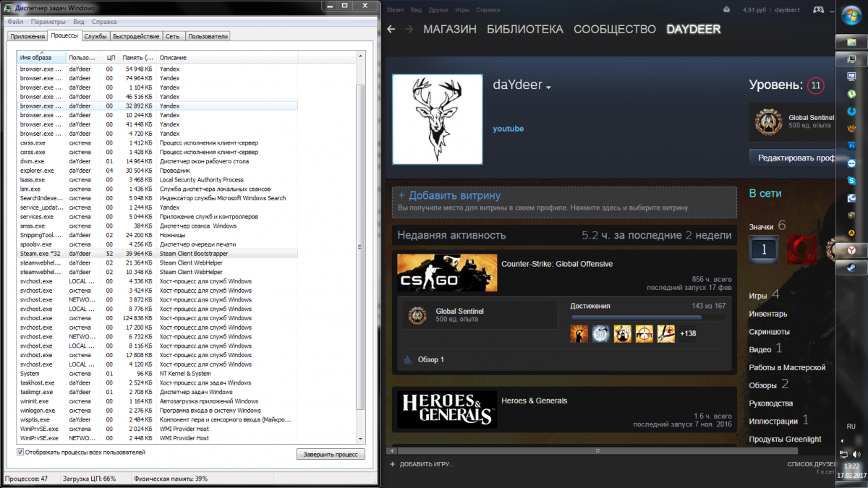Screen dimensions: 868x488
Task: Click the network tray icon
Action: click(845, 454)
